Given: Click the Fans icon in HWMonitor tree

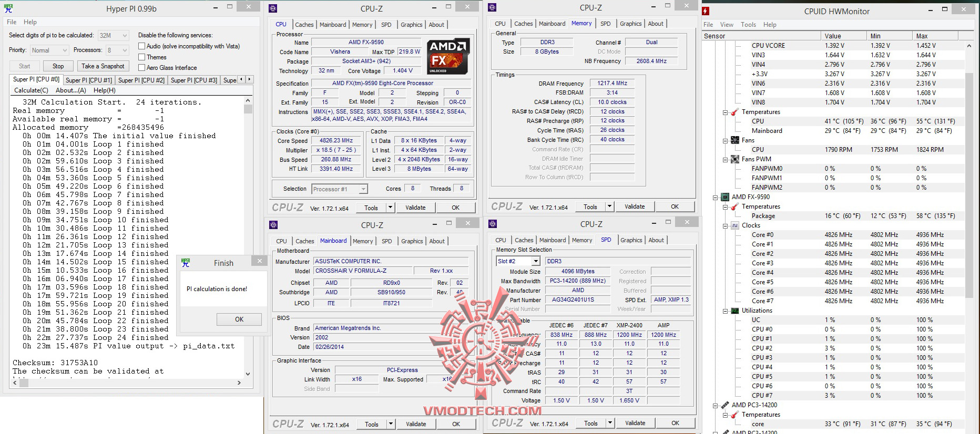Looking at the screenshot, I should pyautogui.click(x=735, y=140).
